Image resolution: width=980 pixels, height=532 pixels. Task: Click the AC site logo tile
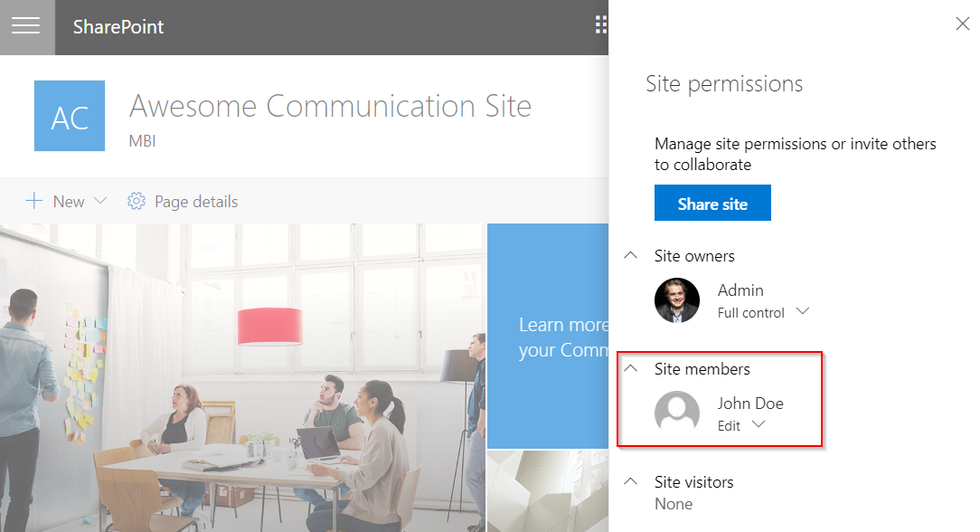click(70, 116)
